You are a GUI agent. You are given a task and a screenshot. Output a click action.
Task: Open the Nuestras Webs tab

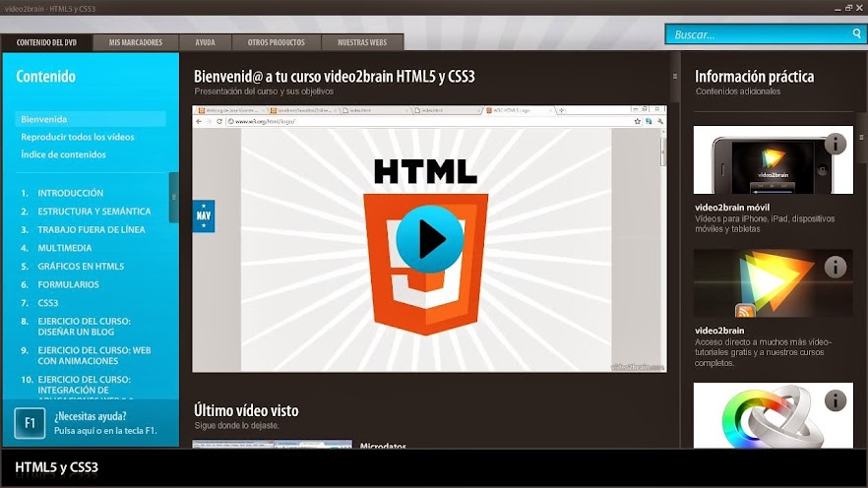coord(362,42)
